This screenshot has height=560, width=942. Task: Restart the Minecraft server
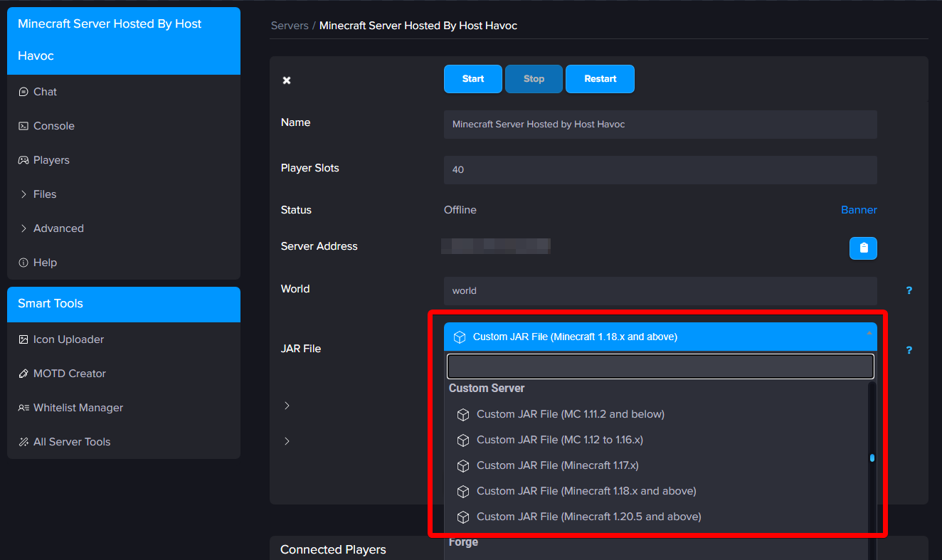click(600, 79)
